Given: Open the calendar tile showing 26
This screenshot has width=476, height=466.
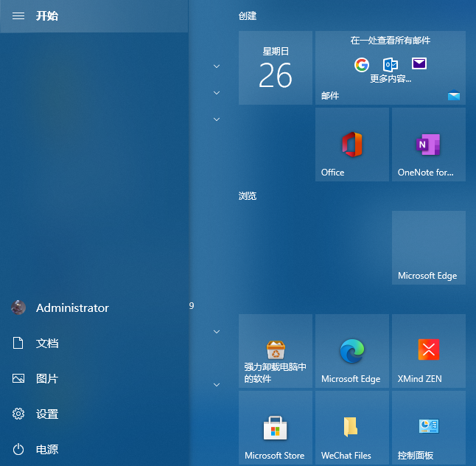Looking at the screenshot, I should point(275,68).
